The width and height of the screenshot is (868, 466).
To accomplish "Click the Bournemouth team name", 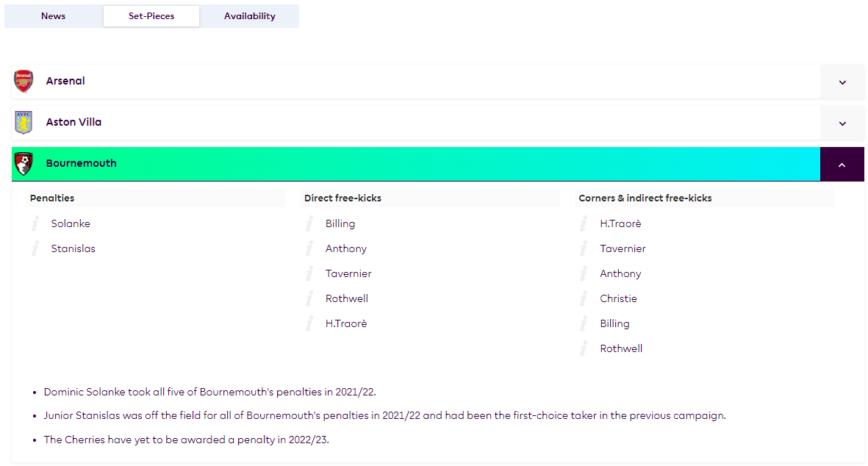I will point(82,163).
